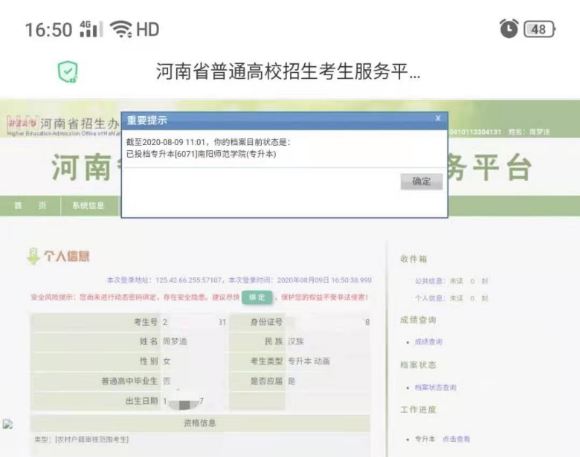The image size is (580, 457).
Task: Close the 重要提示 dialog with its X
Action: click(x=438, y=118)
